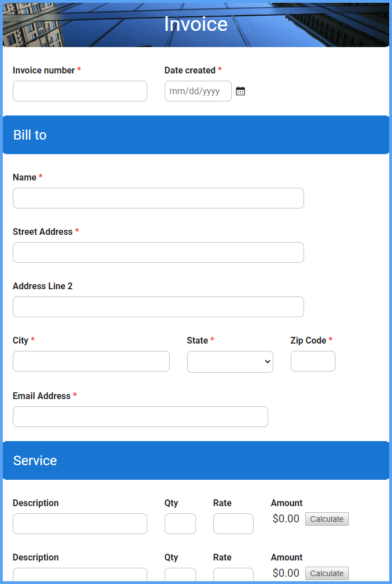This screenshot has height=584, width=392.
Task: Click the first Description field under Service
Action: pyautogui.click(x=80, y=523)
